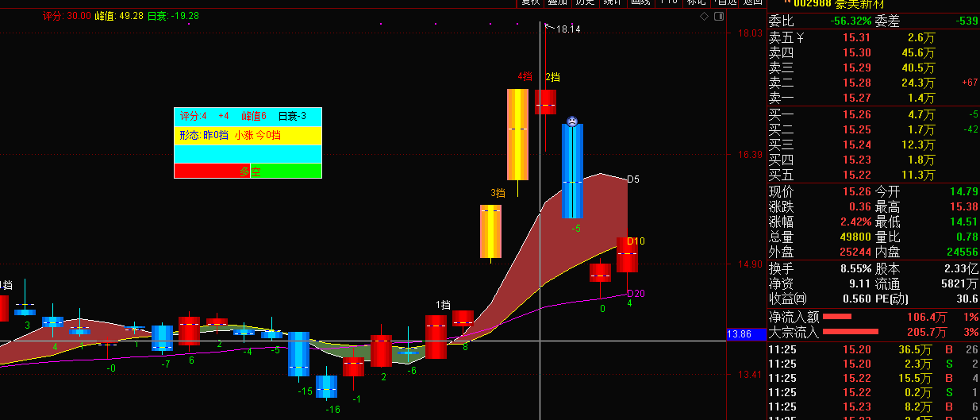
Task: Select the 11:25 trade at 15.23 with 8.2万
Action: 874,407
